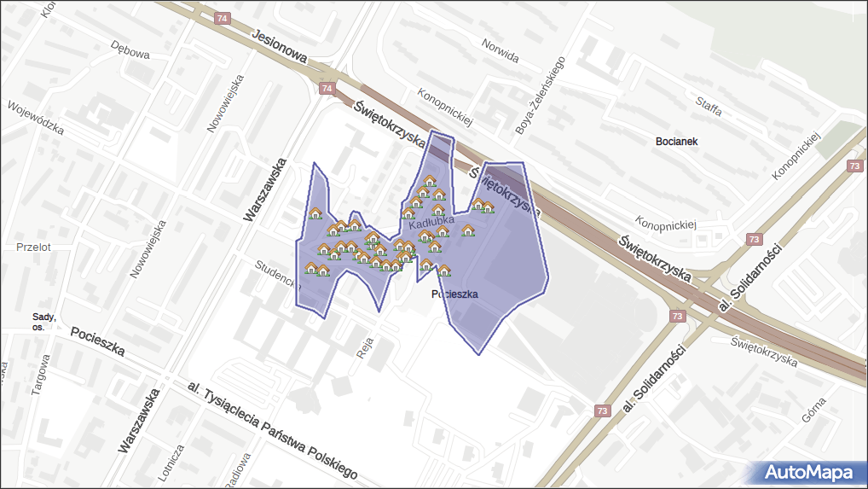Click the Kadłubka street label
This screenshot has height=489, width=868.
[431, 225]
